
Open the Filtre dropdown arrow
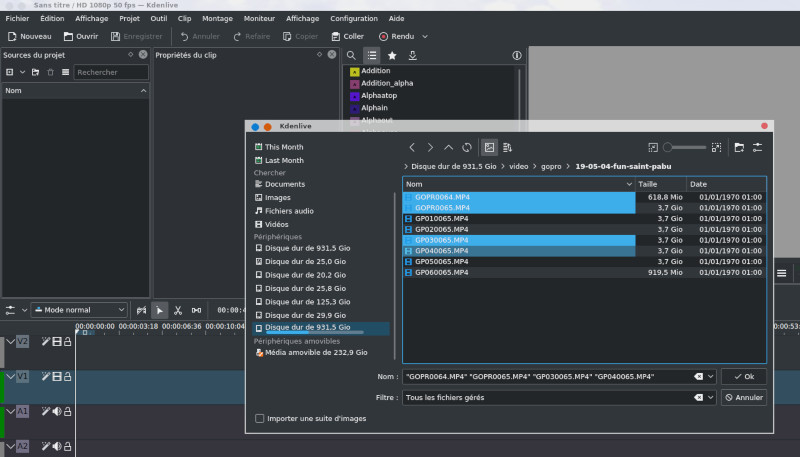(711, 397)
